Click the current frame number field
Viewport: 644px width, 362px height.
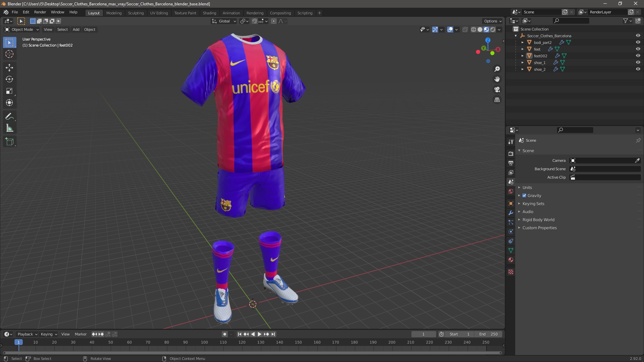[423, 334]
